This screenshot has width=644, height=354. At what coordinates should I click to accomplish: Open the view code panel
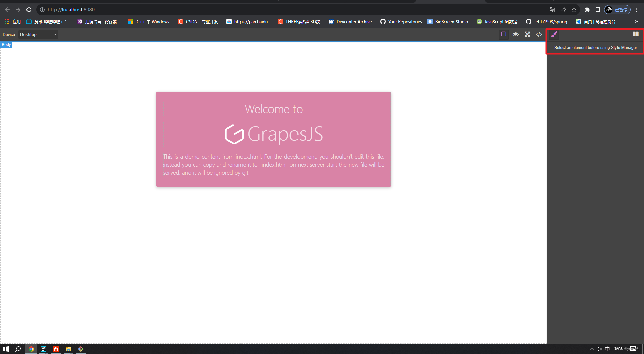[539, 34]
